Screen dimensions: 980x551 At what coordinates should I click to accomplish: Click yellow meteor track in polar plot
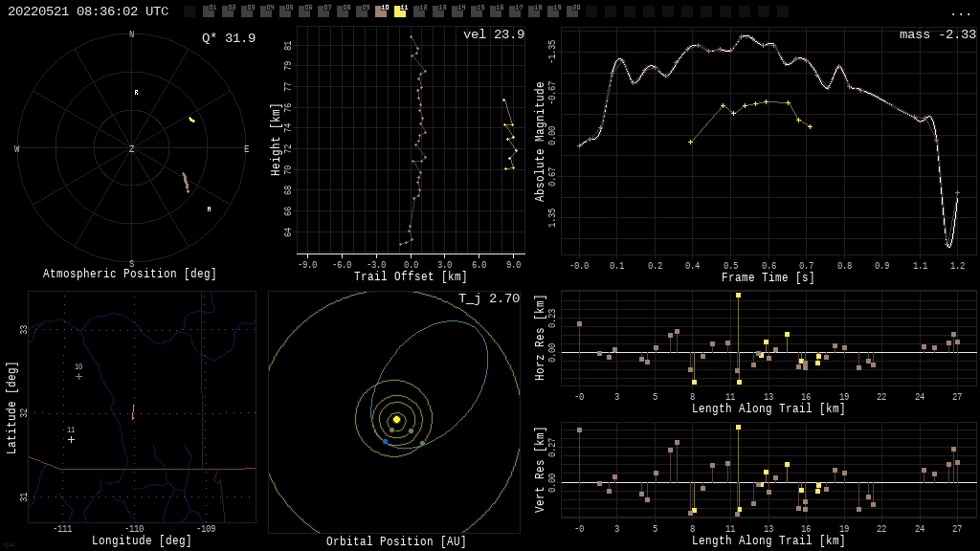click(x=191, y=120)
